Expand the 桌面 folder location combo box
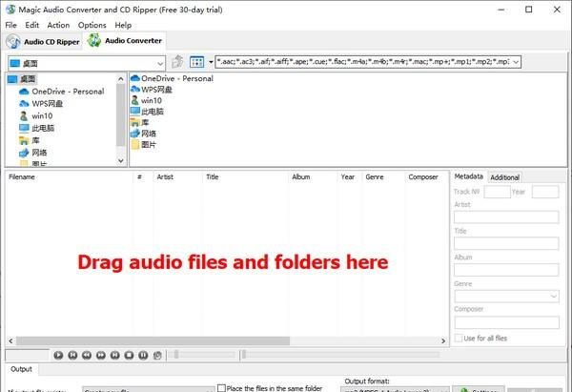Image resolution: width=572 pixels, height=392 pixels. tap(160, 64)
